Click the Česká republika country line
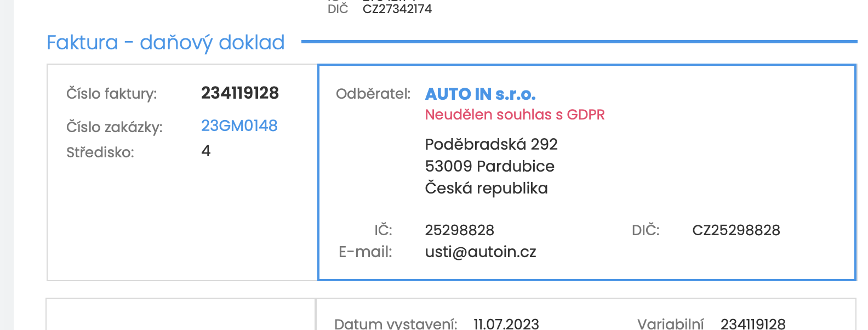Image resolution: width=868 pixels, height=330 pixels. pyautogui.click(x=486, y=188)
